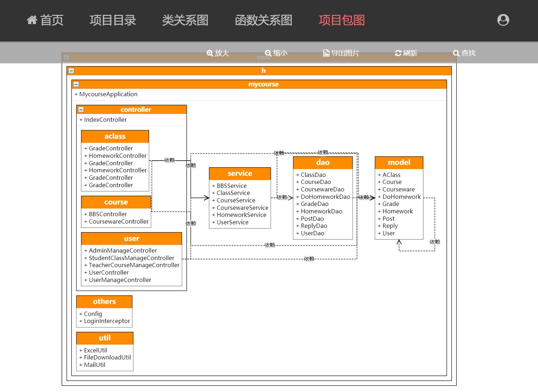Select the dao package header
The height and width of the screenshot is (392, 538).
[x=323, y=162]
